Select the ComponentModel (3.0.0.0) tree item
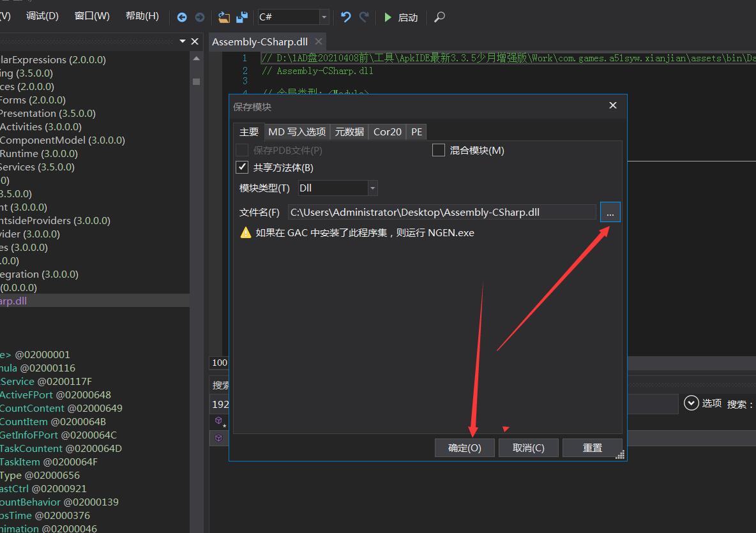 click(x=62, y=140)
